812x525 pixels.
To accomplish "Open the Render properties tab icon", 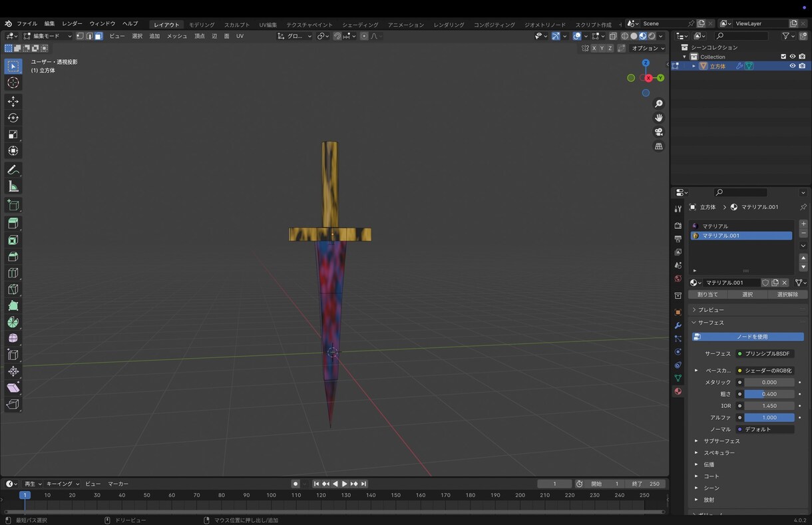I will [x=678, y=226].
